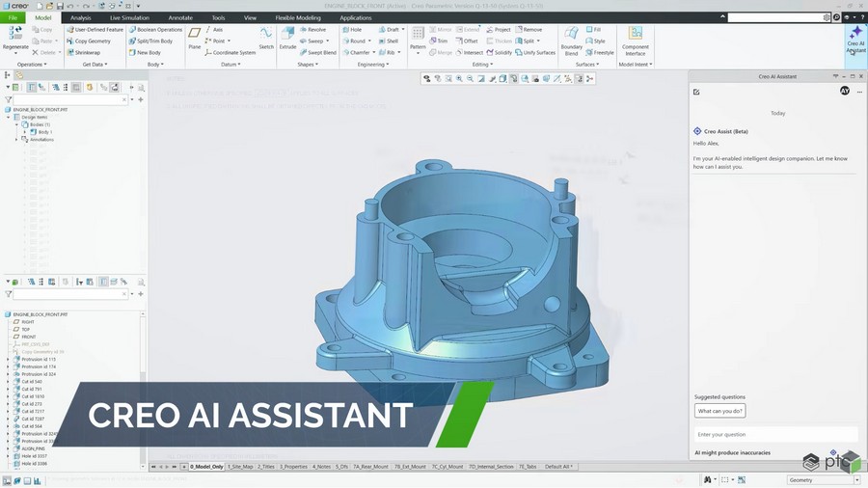Open the Flexible Modeling tab

(298, 17)
